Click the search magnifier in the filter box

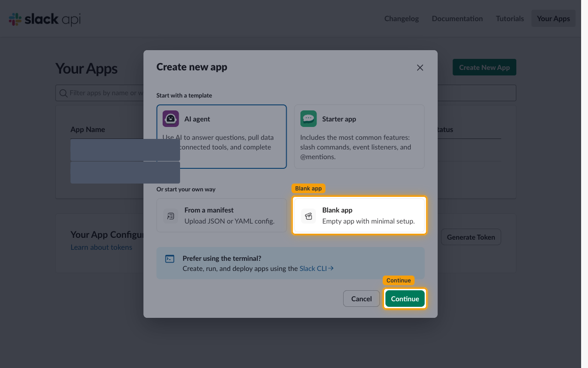click(x=63, y=93)
